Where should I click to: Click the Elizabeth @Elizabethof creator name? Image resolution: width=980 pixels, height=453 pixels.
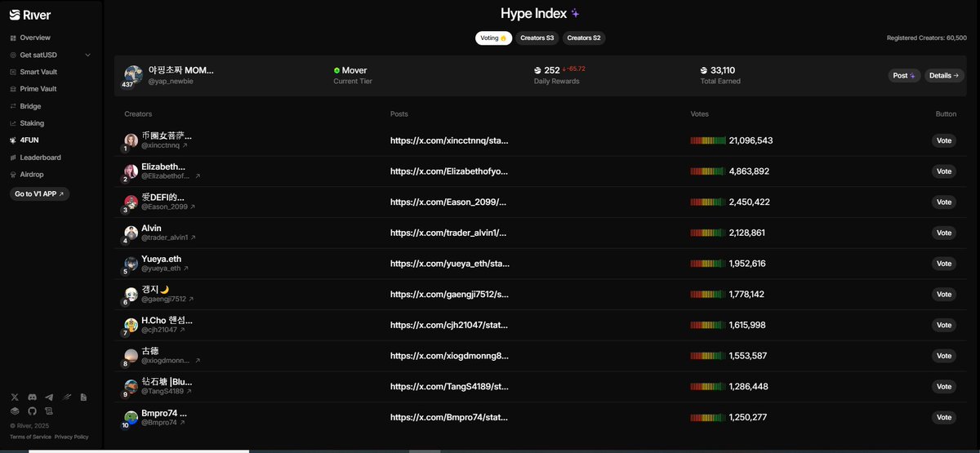(163, 167)
